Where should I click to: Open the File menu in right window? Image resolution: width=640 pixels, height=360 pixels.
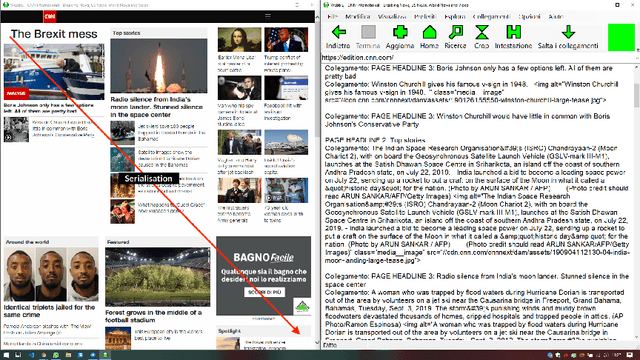point(332,16)
